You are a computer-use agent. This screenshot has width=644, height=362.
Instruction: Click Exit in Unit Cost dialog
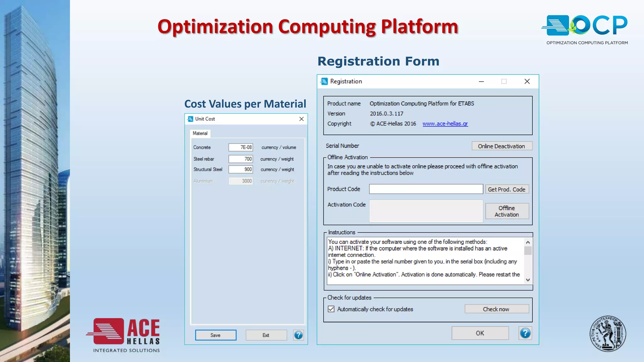point(266,335)
